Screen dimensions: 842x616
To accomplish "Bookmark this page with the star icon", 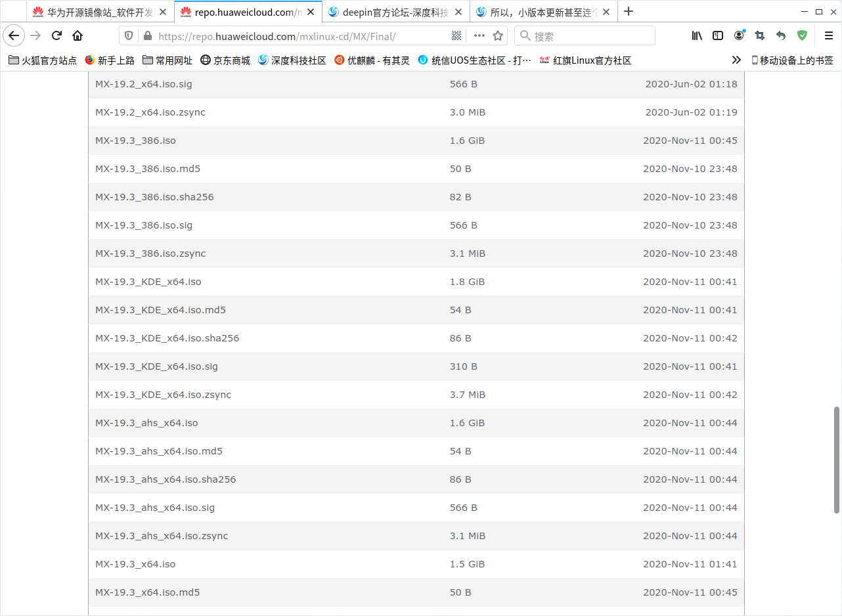I will [498, 35].
